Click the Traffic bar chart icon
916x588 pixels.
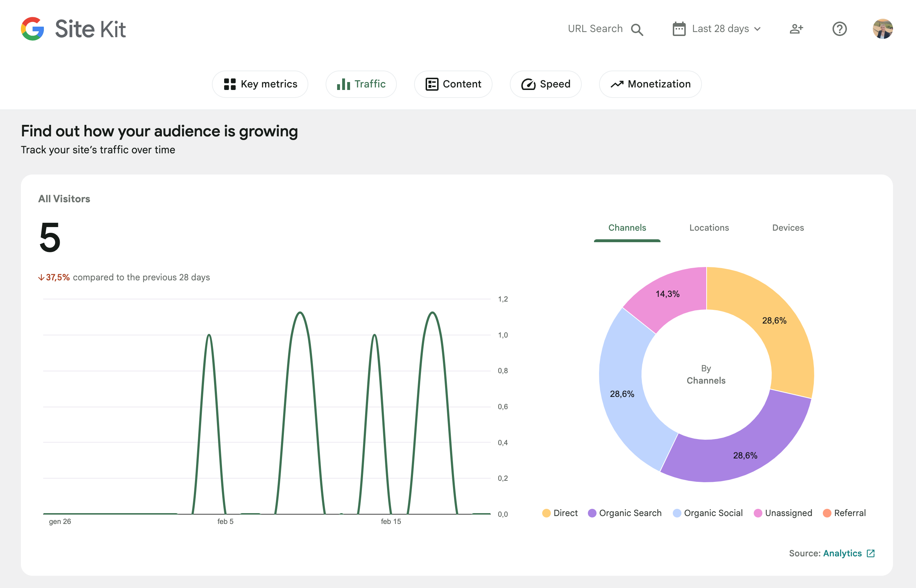click(344, 84)
